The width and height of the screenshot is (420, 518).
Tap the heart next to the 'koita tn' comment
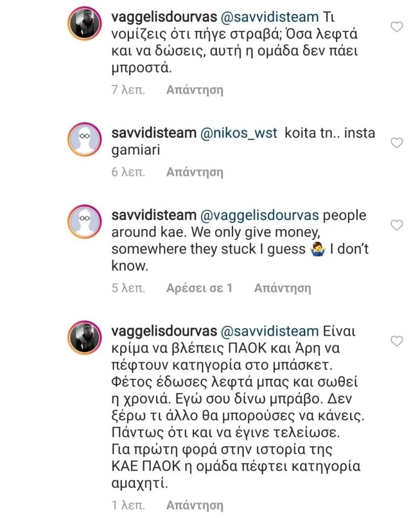[x=396, y=143]
